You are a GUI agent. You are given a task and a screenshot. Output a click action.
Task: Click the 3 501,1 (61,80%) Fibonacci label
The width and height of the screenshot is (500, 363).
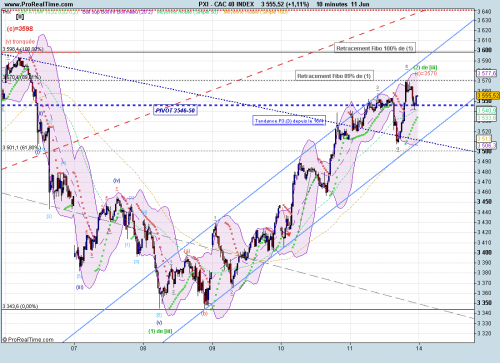22,147
